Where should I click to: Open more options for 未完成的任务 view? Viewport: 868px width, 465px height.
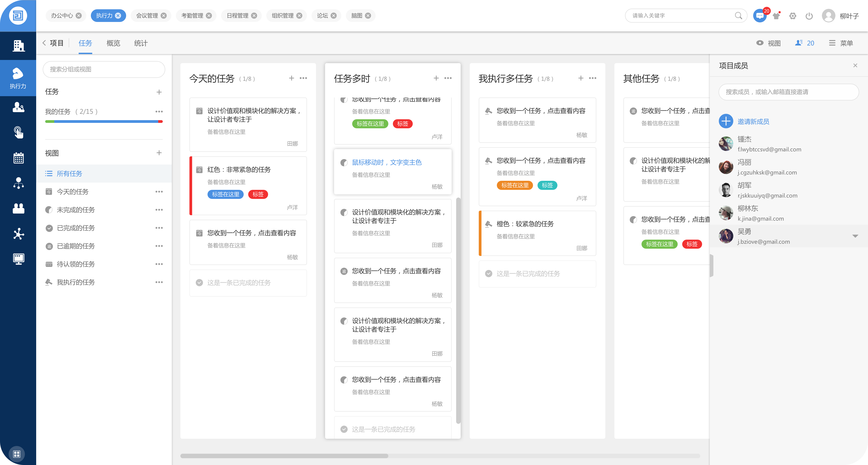pos(159,210)
